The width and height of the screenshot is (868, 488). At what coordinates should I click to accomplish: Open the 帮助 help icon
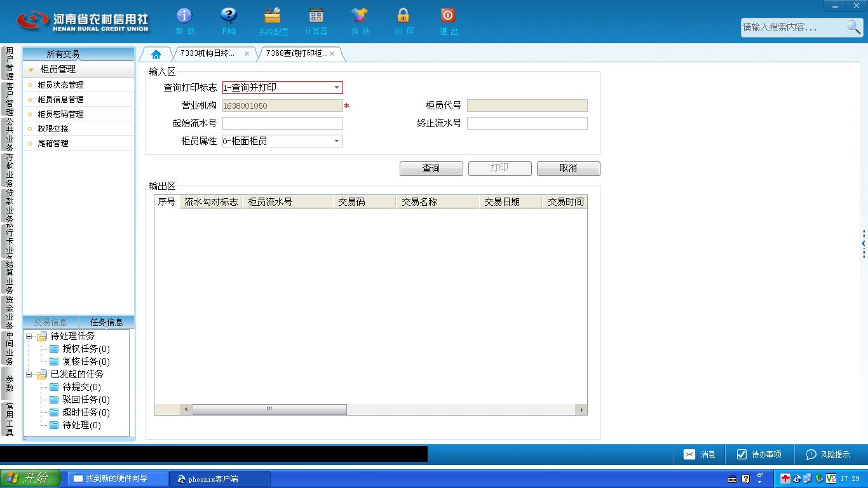184,16
